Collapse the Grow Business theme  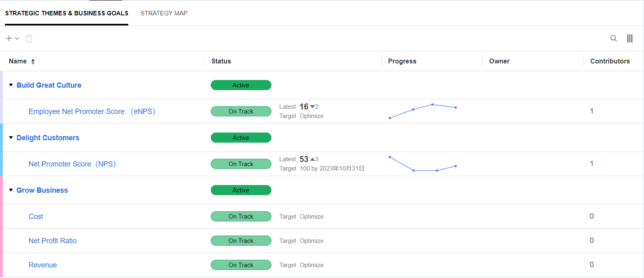(11, 190)
